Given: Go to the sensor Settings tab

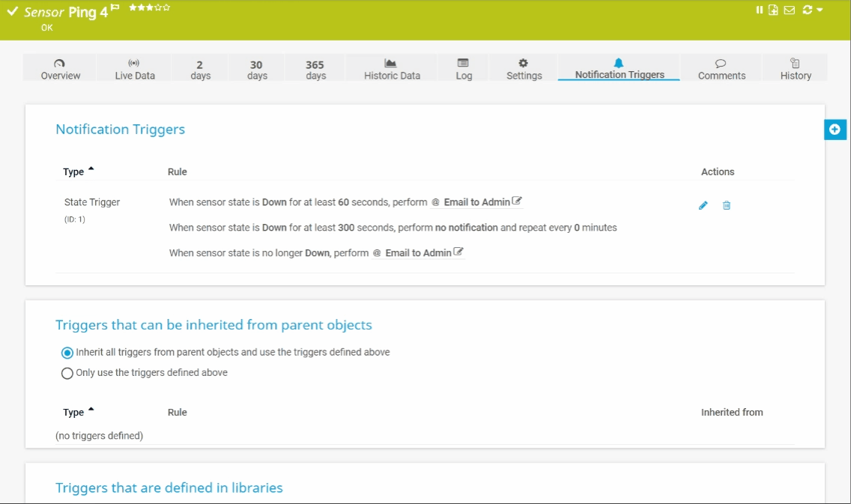Looking at the screenshot, I should pyautogui.click(x=523, y=68).
